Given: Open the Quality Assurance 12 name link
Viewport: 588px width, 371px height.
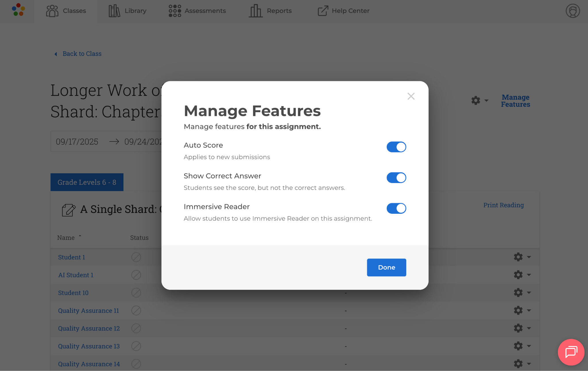Looking at the screenshot, I should tap(89, 328).
